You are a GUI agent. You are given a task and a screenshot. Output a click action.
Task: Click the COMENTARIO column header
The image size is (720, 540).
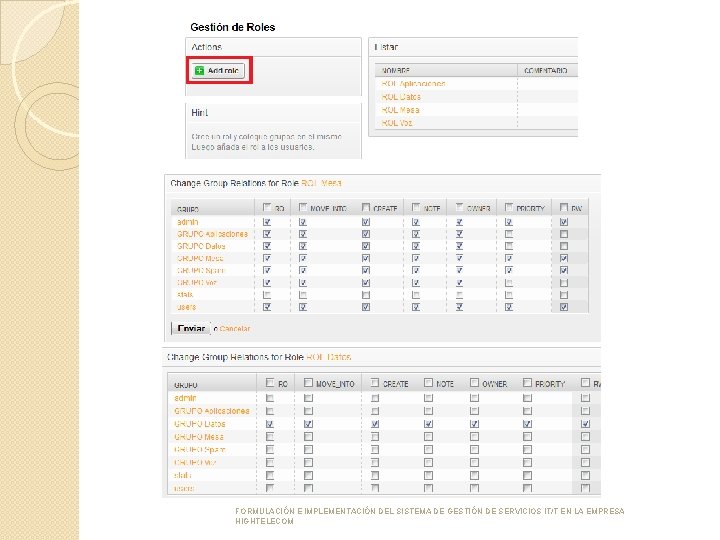tap(545, 71)
